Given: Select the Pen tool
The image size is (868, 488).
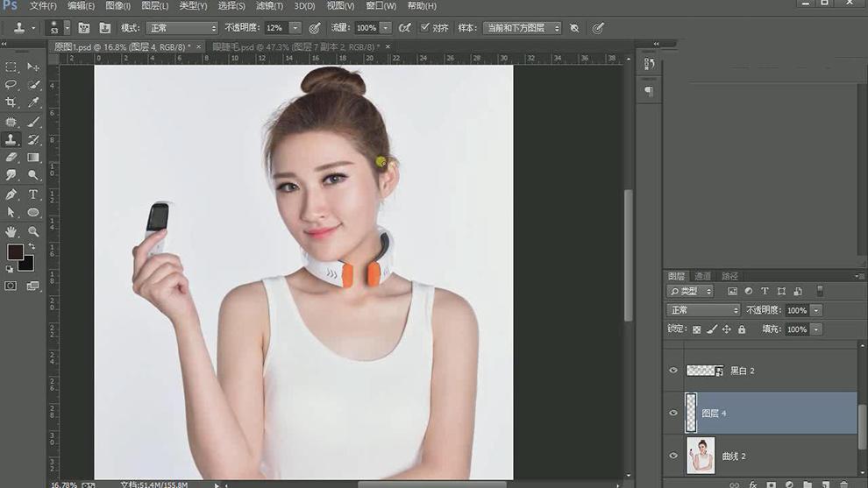Looking at the screenshot, I should (x=11, y=194).
